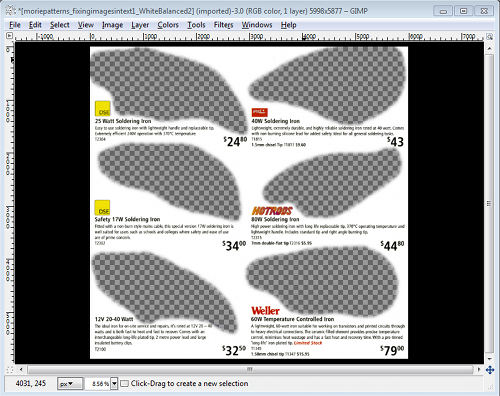Click the image menu arrow at ruler corner
500x396 pixels.
click(9, 36)
